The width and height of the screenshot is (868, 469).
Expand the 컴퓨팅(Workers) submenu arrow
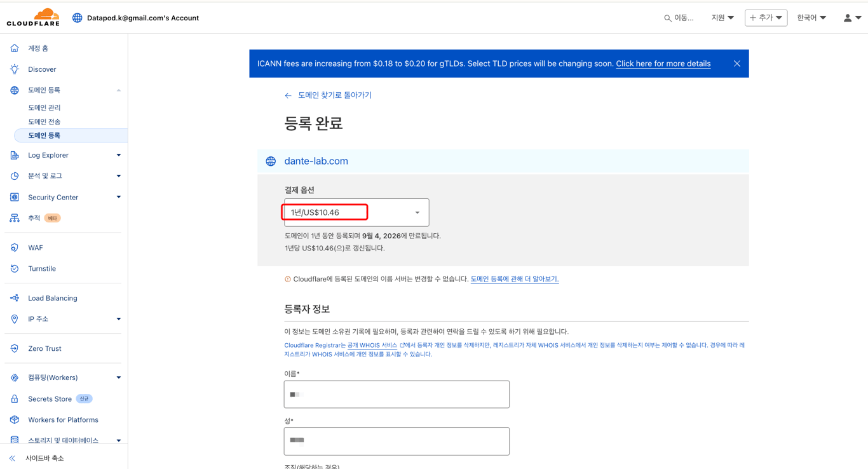[x=119, y=377]
